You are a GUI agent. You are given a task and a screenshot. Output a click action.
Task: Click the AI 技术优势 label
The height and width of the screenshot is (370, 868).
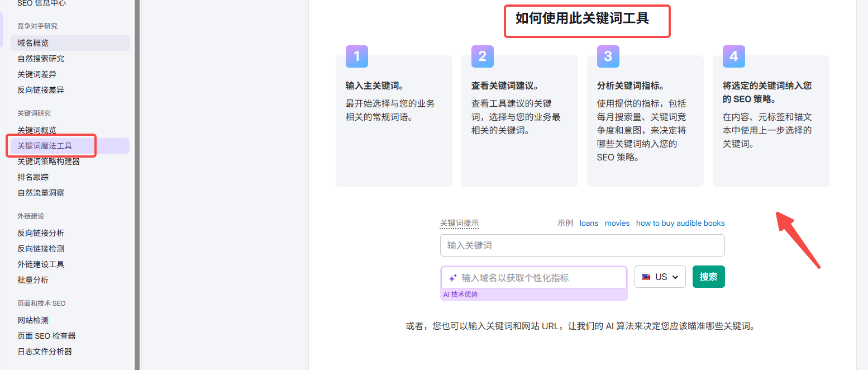(460, 295)
